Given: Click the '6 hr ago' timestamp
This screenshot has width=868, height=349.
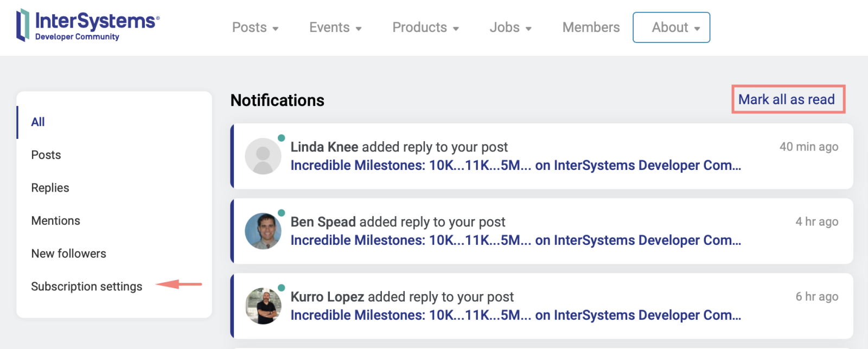Looking at the screenshot, I should (817, 296).
